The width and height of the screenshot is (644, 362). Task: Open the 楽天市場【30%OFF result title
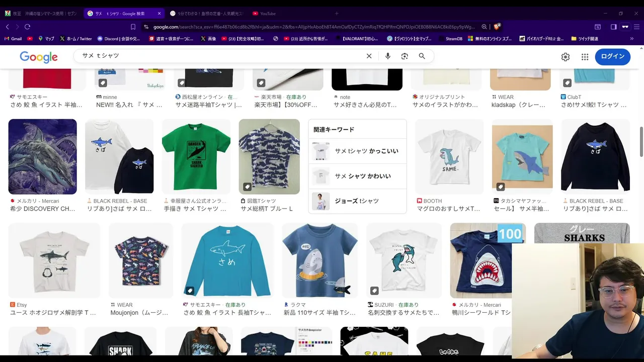[286, 105]
